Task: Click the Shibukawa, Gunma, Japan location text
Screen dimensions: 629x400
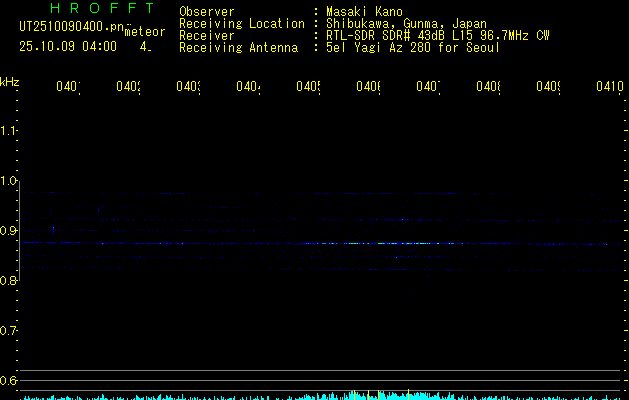Action: tap(399, 24)
